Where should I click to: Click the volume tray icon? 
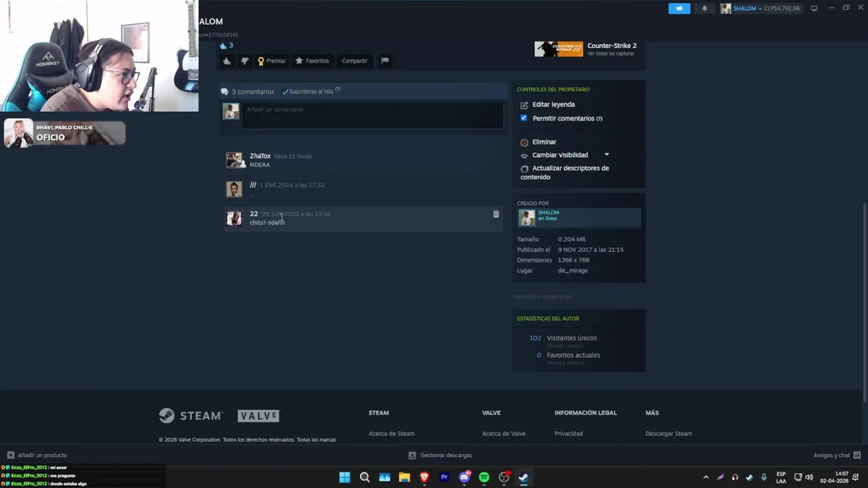coord(809,477)
